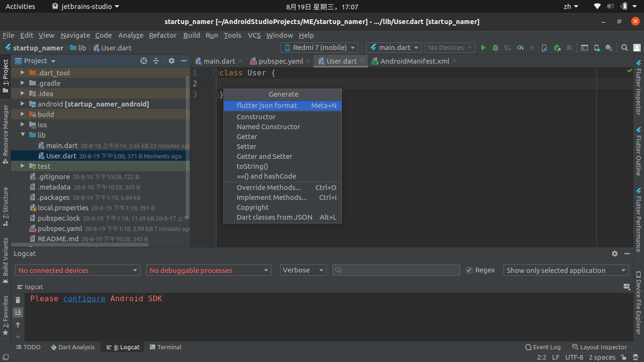Click the Search Everywhere magnifier icon

tap(625, 48)
